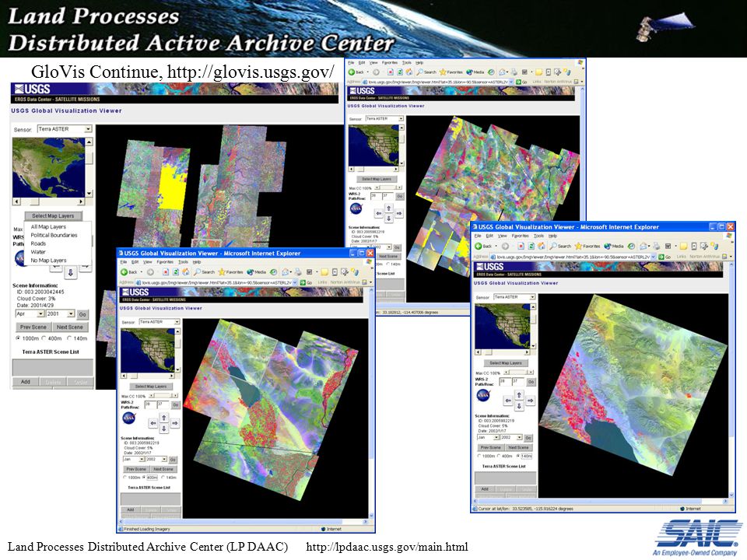Click down arrow navigation in leftmost viewer
This screenshot has width=747, height=560.
tap(71, 272)
